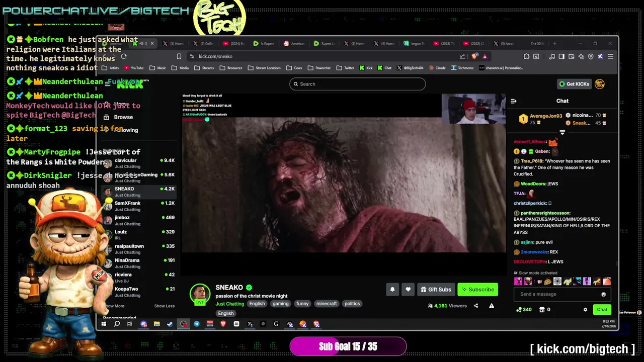This screenshot has height=362, width=644.
Task: Open realpaultown channel in sidebar
Action: coord(139,249)
